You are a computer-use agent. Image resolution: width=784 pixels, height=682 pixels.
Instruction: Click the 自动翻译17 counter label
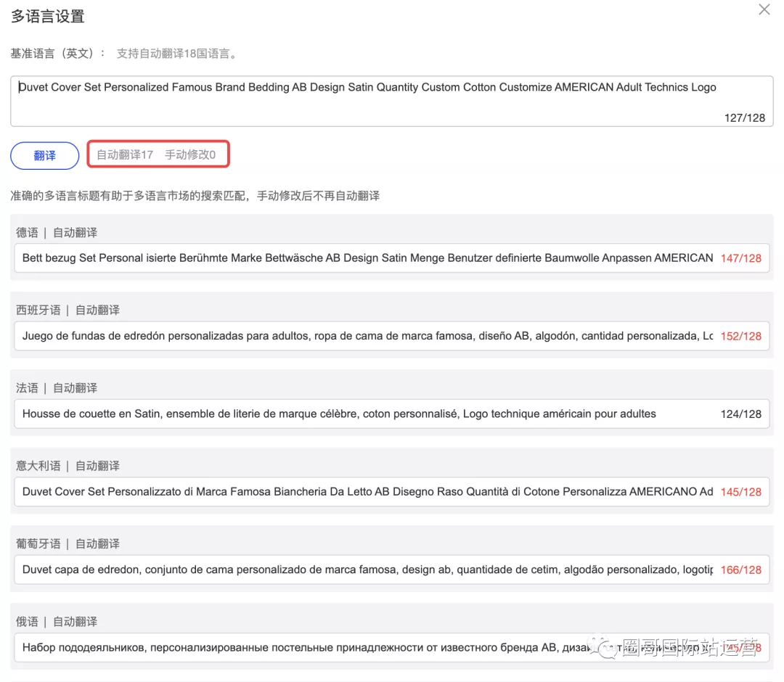[x=125, y=155]
